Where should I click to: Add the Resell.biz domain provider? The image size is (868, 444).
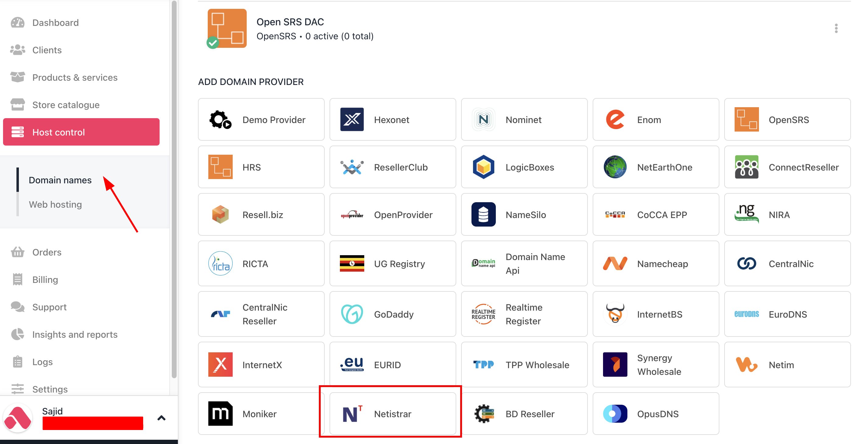tap(261, 214)
